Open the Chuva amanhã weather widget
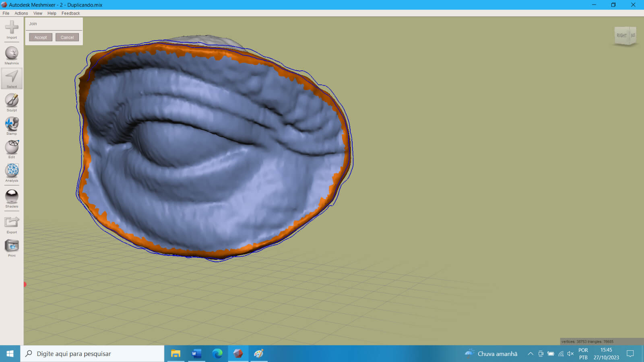 (x=491, y=354)
